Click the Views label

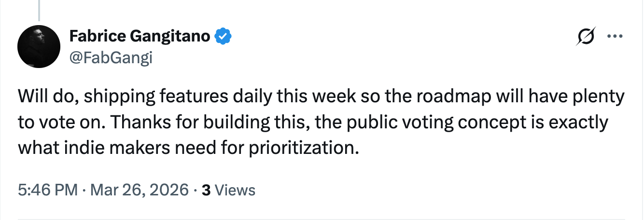[235, 191]
